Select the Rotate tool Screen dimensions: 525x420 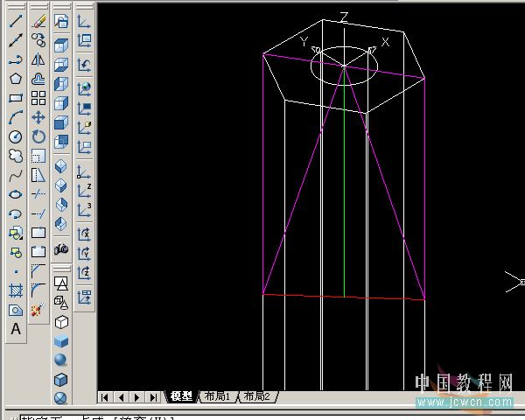[x=38, y=136]
